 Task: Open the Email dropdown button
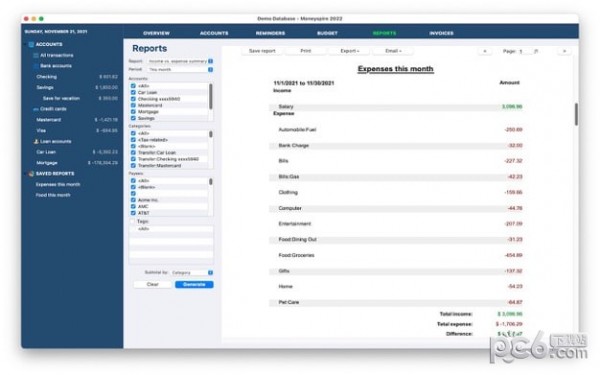[393, 51]
